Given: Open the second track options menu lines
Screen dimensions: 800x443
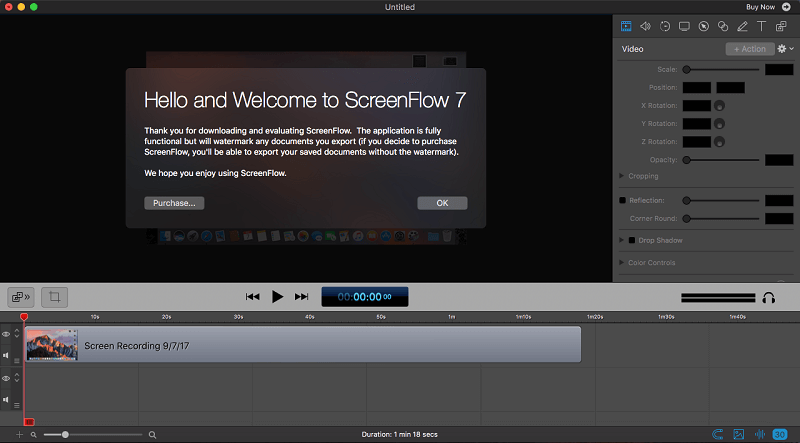Looking at the screenshot, I should (17, 405).
